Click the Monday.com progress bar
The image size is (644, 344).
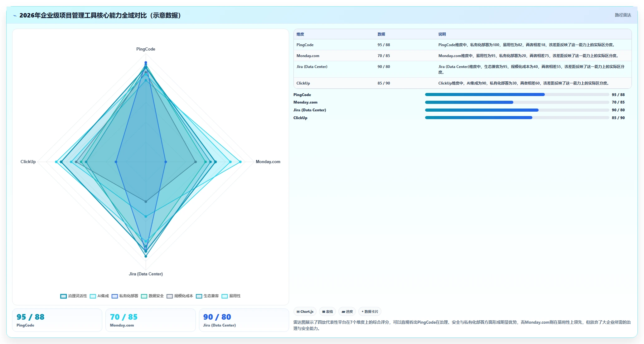click(517, 102)
